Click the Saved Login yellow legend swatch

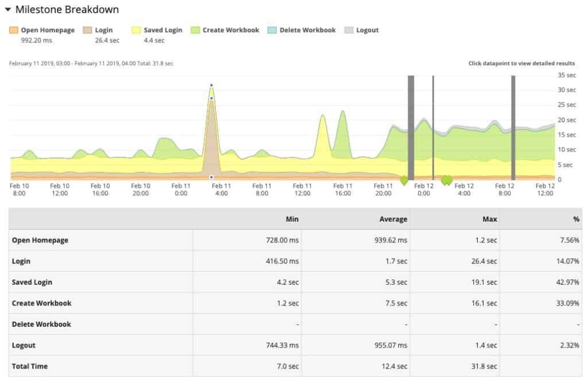pos(136,30)
